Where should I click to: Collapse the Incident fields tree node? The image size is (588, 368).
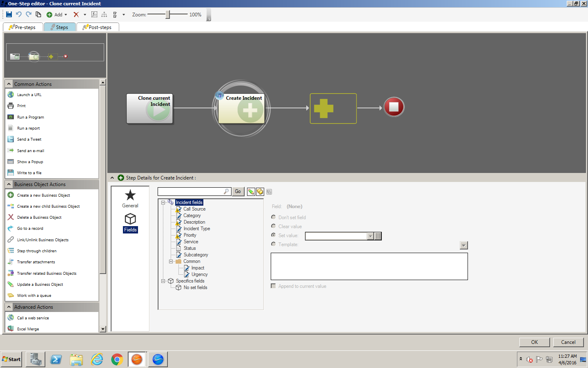click(163, 202)
